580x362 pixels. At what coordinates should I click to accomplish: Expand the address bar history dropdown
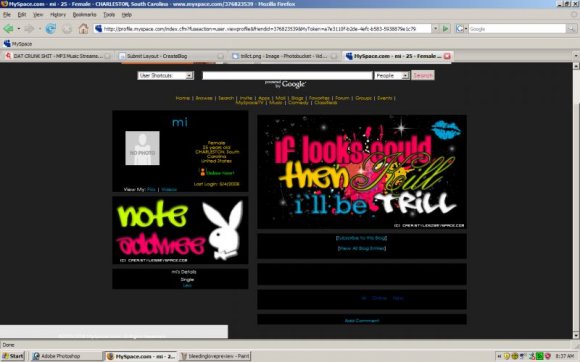pyautogui.click(x=435, y=28)
